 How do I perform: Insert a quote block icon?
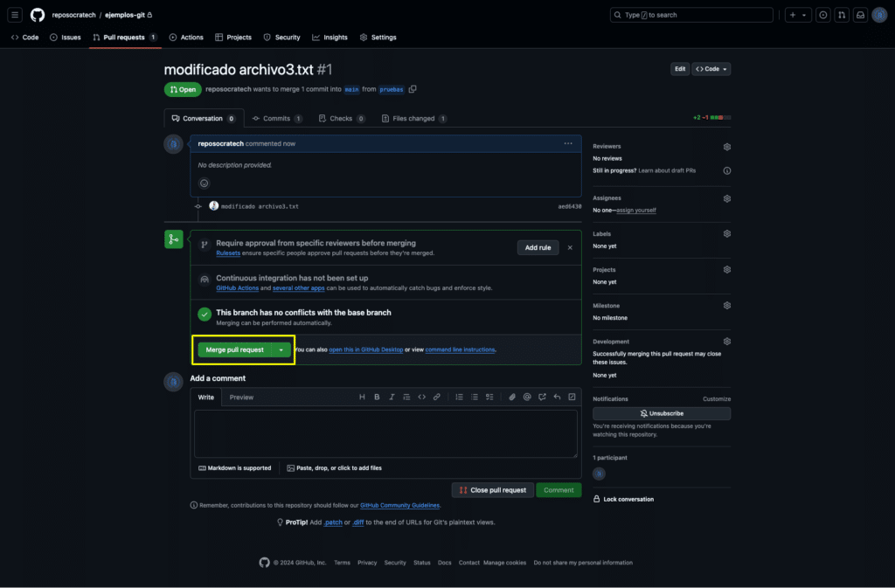tap(406, 397)
